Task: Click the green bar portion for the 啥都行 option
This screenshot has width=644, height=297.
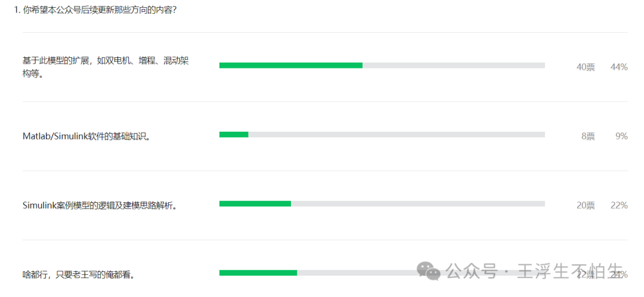Action: 258,273
